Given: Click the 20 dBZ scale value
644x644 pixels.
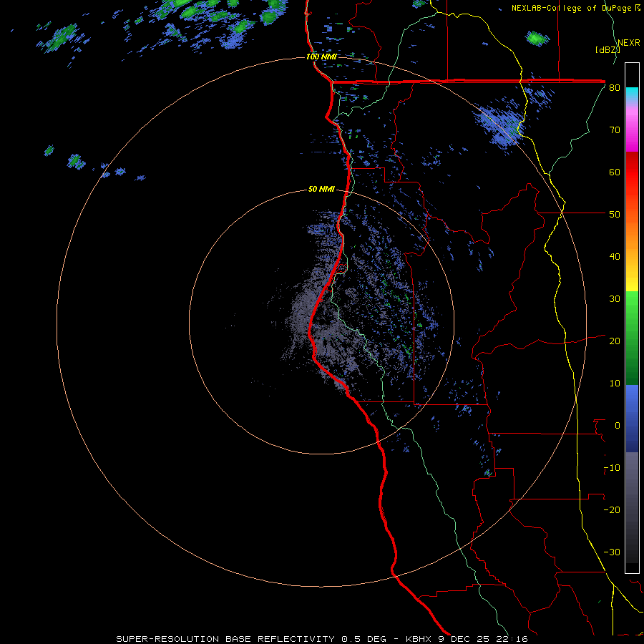Looking at the screenshot, I should pyautogui.click(x=615, y=341).
